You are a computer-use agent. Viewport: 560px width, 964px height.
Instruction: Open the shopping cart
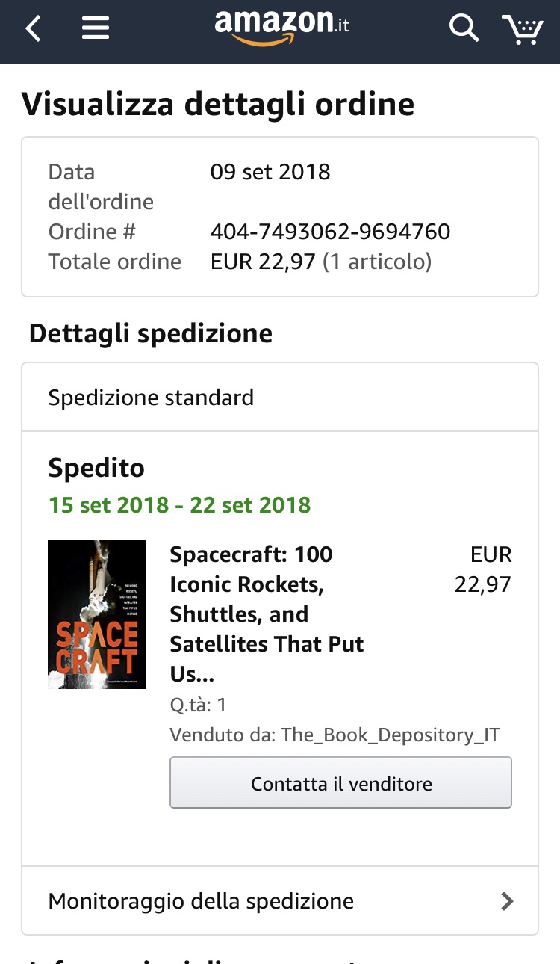pyautogui.click(x=523, y=29)
